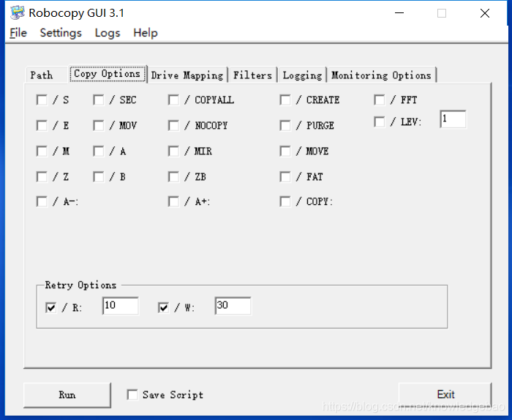
Task: Click the /W: wait time field
Action: point(233,306)
